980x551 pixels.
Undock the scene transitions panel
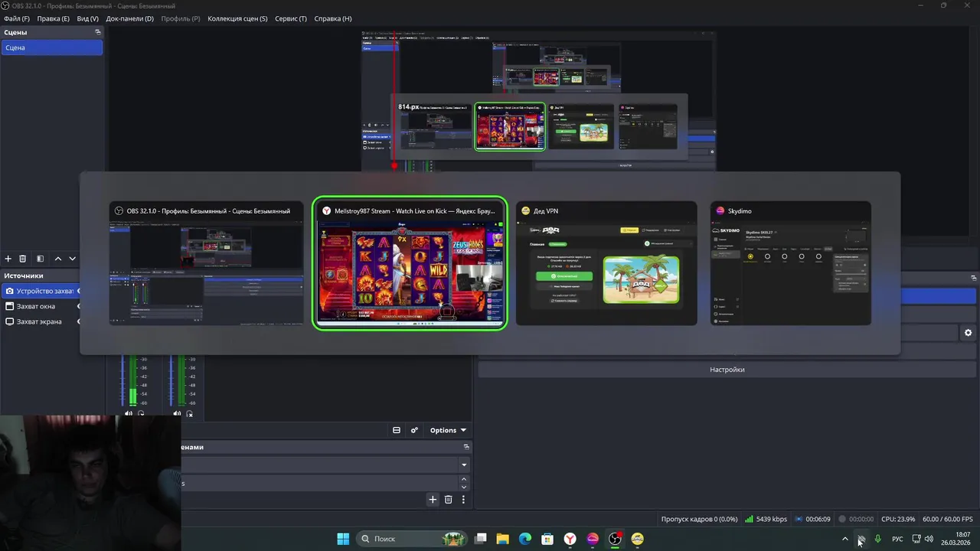pos(465,447)
